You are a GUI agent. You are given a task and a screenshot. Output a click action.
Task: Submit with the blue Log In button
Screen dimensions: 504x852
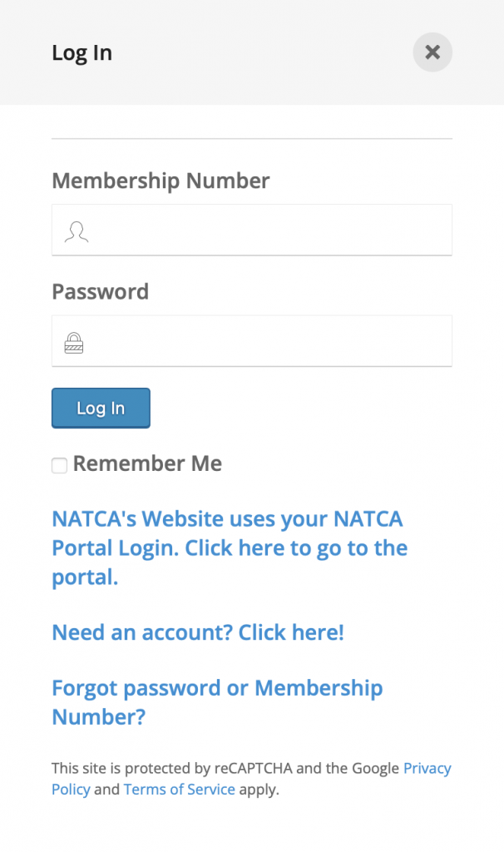[101, 408]
